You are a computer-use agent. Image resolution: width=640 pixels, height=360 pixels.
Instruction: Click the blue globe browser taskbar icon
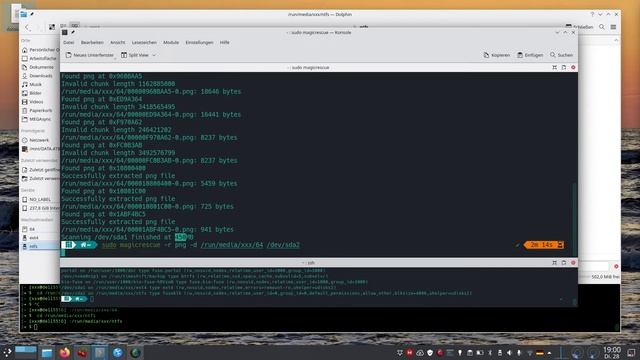coord(118,353)
